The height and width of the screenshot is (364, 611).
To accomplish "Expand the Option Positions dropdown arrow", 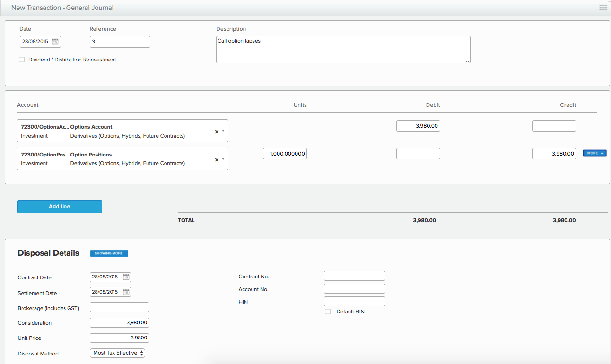I will point(223,159).
